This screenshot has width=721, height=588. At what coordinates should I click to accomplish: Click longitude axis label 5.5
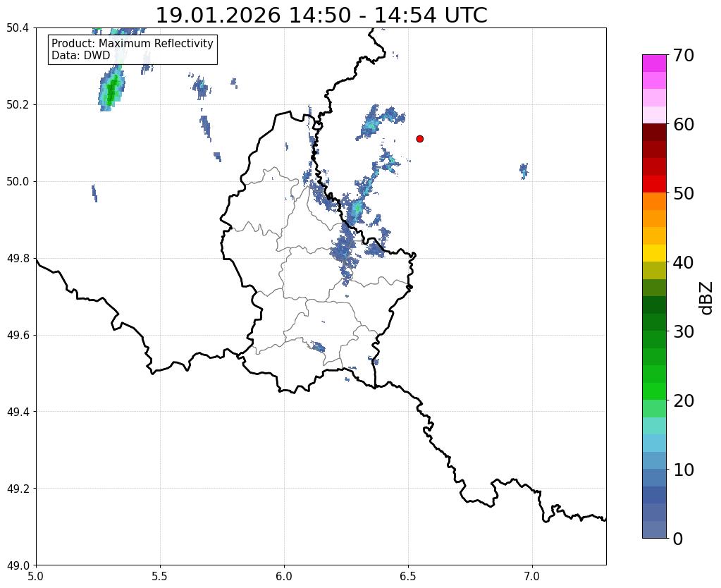(160, 577)
